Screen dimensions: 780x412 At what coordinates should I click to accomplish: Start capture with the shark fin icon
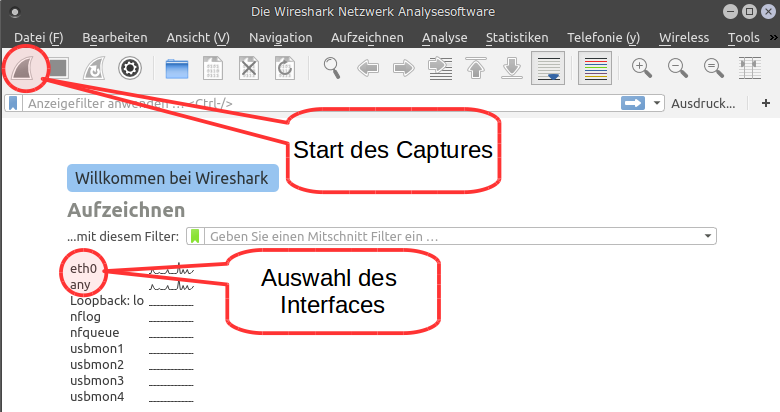click(24, 68)
